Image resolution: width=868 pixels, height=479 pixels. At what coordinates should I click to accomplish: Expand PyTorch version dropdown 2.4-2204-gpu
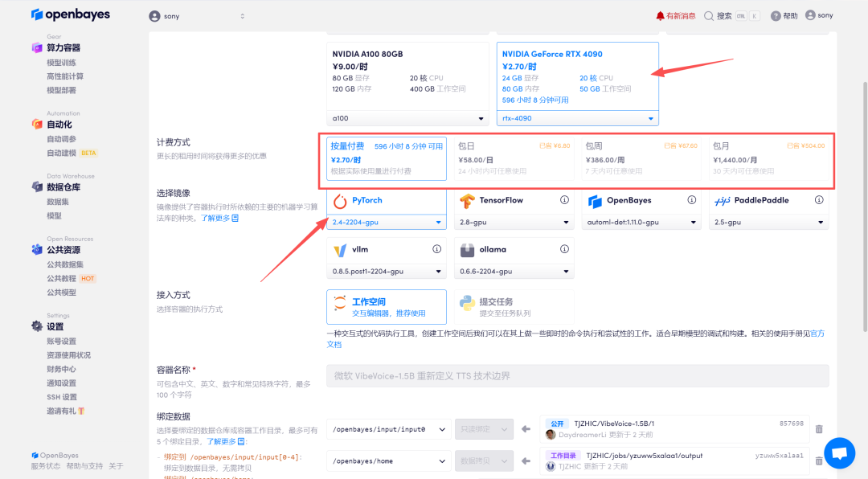click(387, 223)
